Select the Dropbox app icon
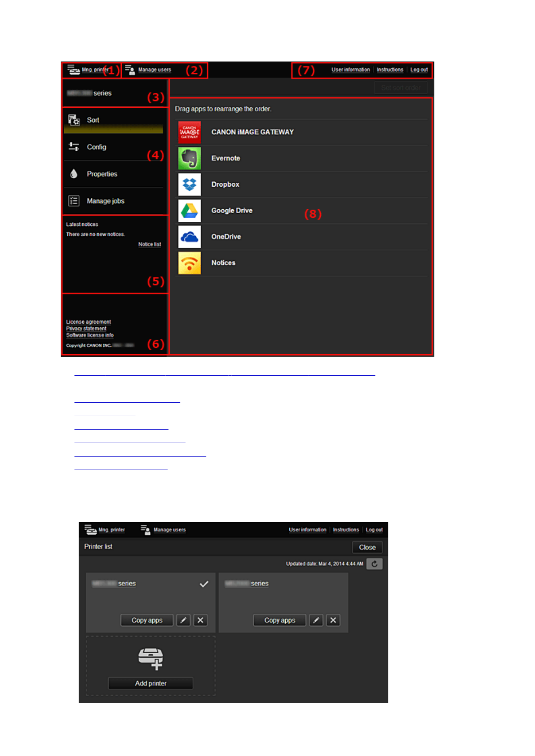Screen dimensions: 535x756 [189, 185]
